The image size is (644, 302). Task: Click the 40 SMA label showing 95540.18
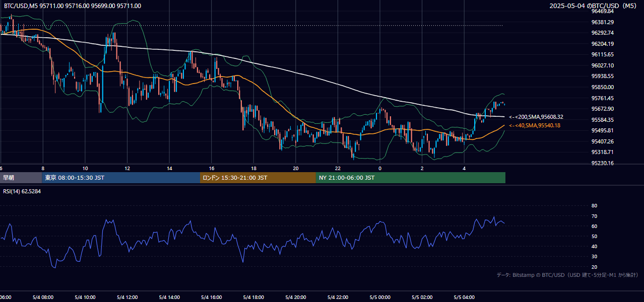tap(535, 125)
